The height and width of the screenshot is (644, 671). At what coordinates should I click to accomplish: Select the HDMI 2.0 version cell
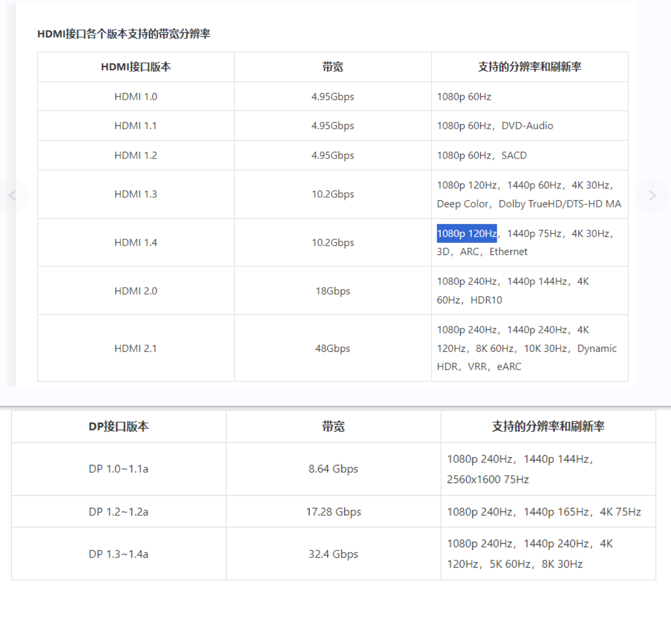pyautogui.click(x=135, y=291)
